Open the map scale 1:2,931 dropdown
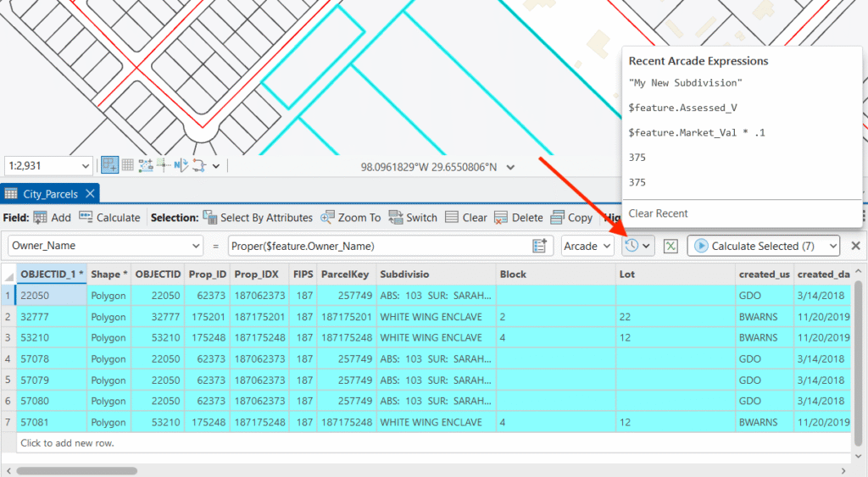The image size is (868, 477). (x=84, y=166)
